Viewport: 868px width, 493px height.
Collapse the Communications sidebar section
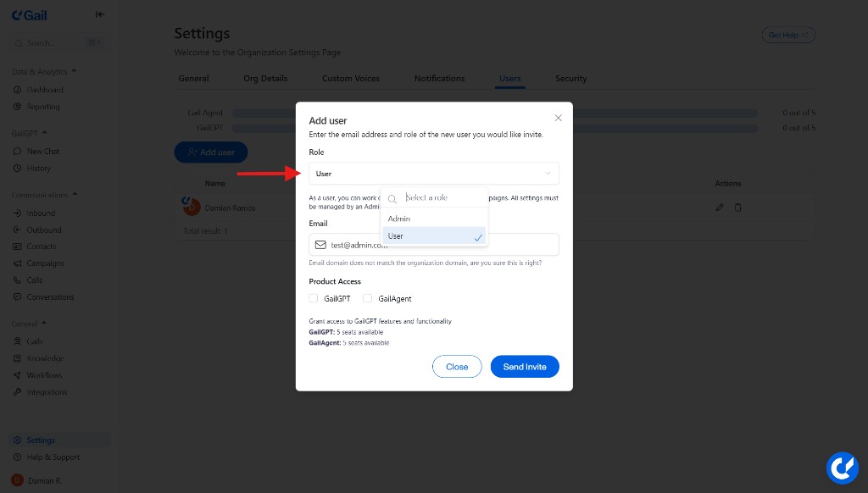coord(74,195)
